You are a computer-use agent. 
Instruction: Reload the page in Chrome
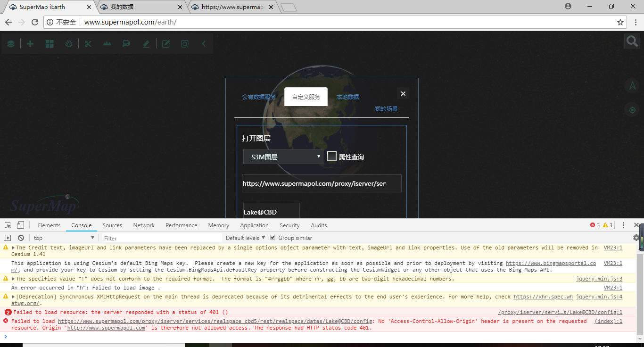[x=35, y=22]
